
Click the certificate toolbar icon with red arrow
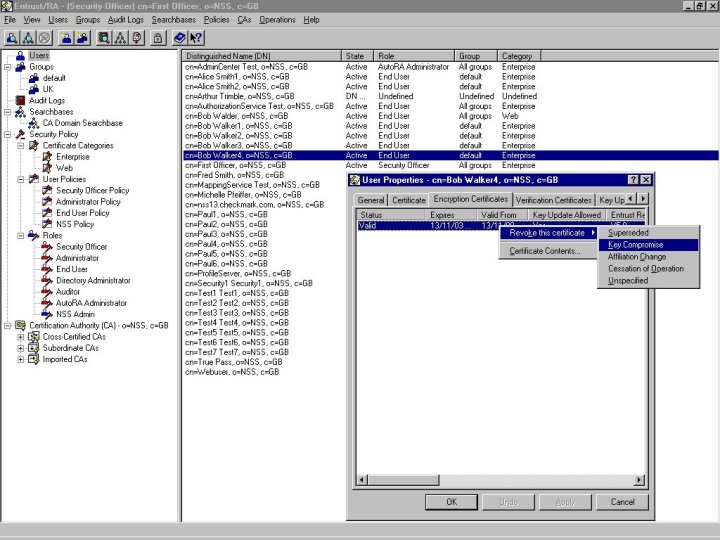(136, 38)
